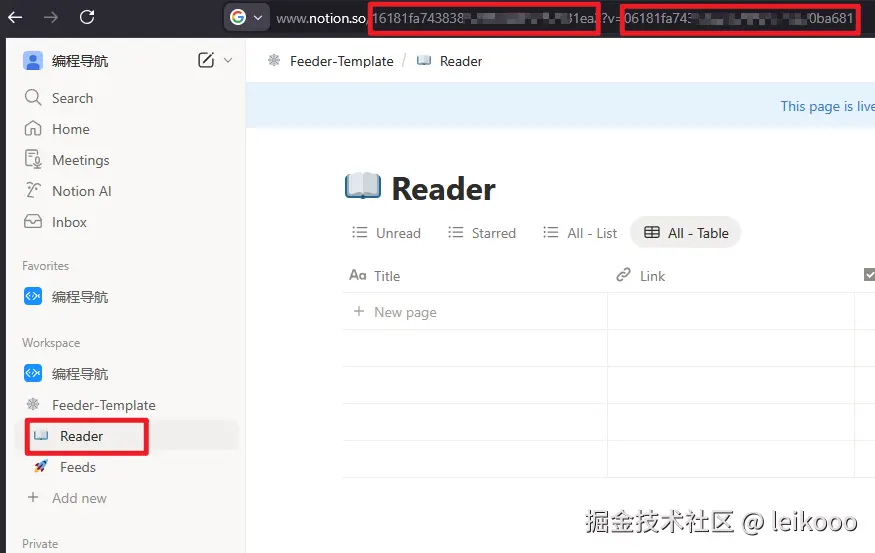Create a new page with the compose icon

(x=206, y=60)
